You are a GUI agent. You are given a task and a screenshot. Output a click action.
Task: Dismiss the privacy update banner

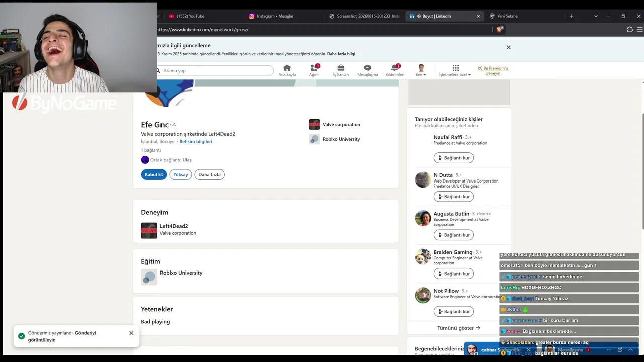[508, 47]
